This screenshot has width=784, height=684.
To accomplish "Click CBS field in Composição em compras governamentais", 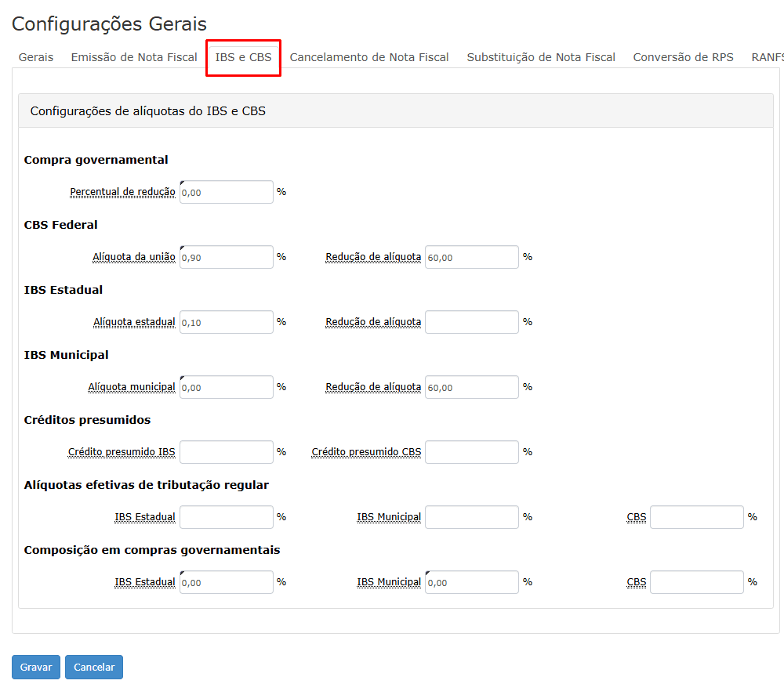I will tap(696, 582).
